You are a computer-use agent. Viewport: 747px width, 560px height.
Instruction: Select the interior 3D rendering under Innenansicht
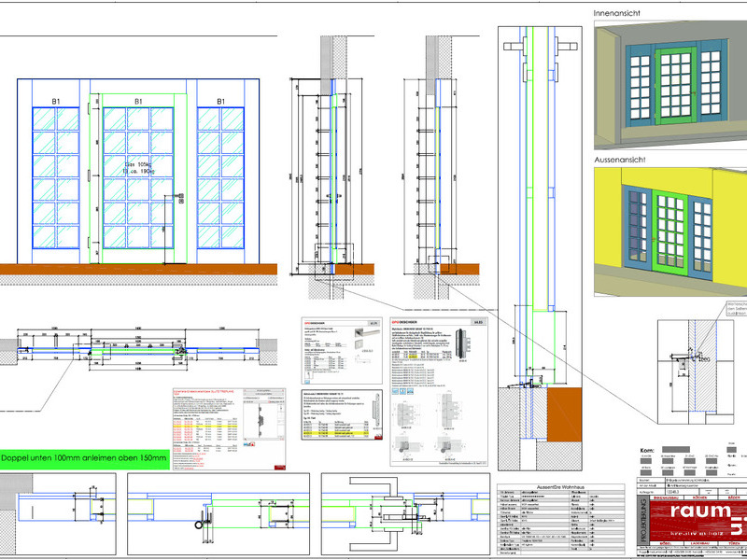(670, 85)
